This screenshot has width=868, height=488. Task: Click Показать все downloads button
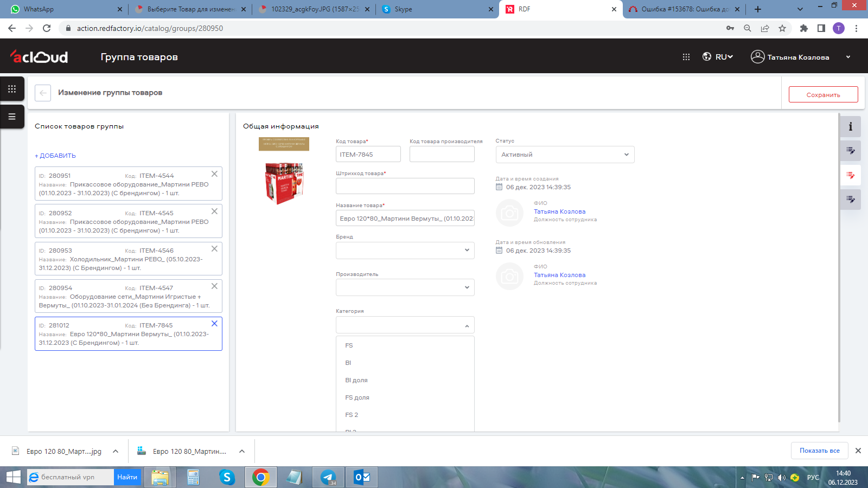click(819, 451)
